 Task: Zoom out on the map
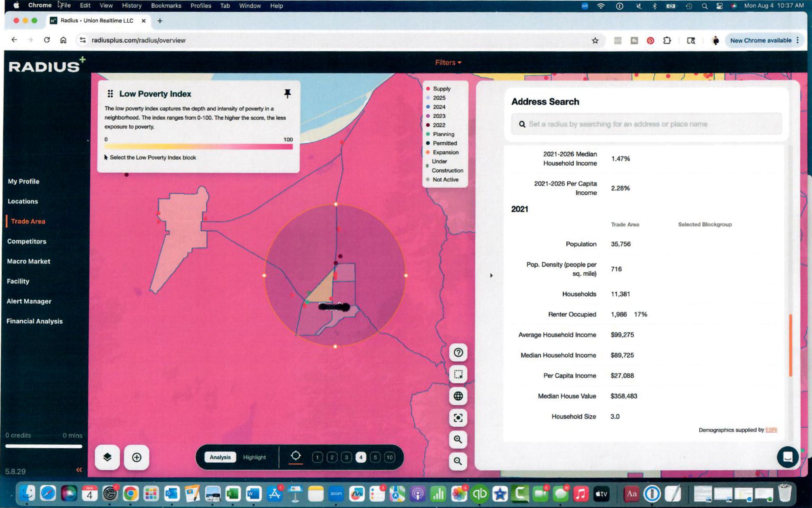pyautogui.click(x=458, y=461)
